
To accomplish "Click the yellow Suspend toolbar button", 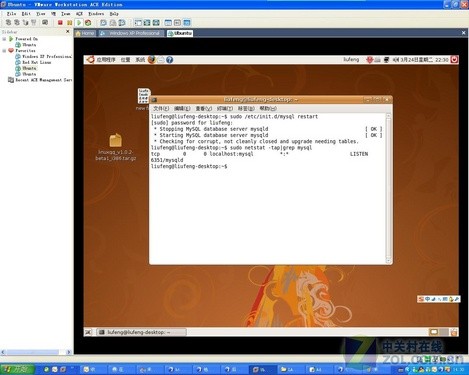I will (x=69, y=23).
